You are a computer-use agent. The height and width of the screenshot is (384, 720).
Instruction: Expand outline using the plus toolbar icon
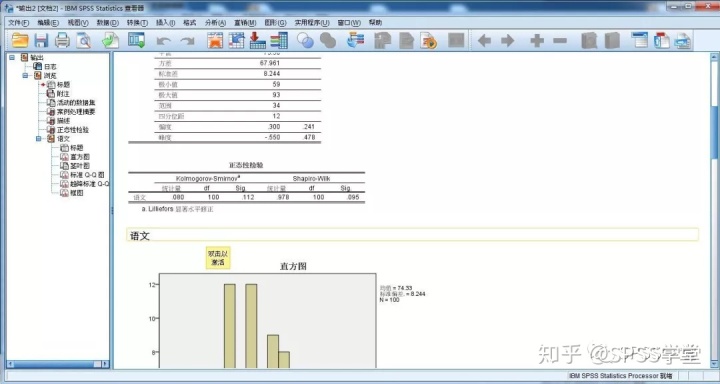click(537, 41)
